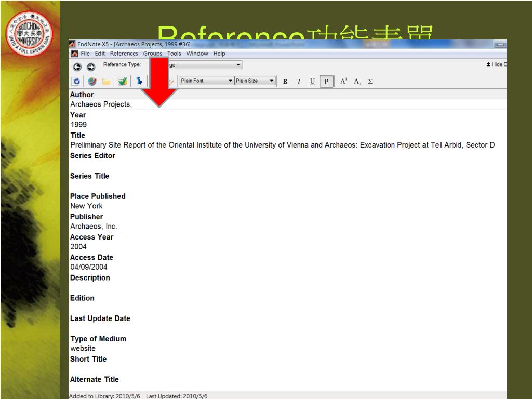Open the References menu
Viewport: 532px width, 399px height.
(x=124, y=54)
